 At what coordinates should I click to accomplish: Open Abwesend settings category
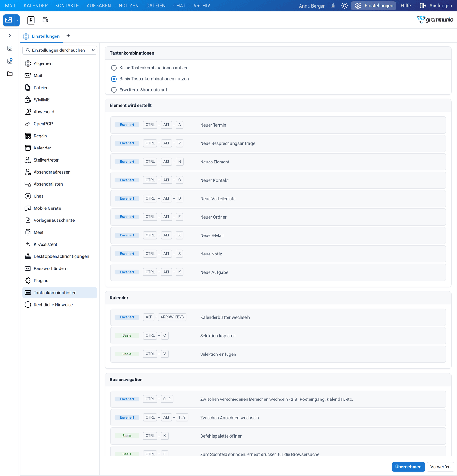pos(60,112)
